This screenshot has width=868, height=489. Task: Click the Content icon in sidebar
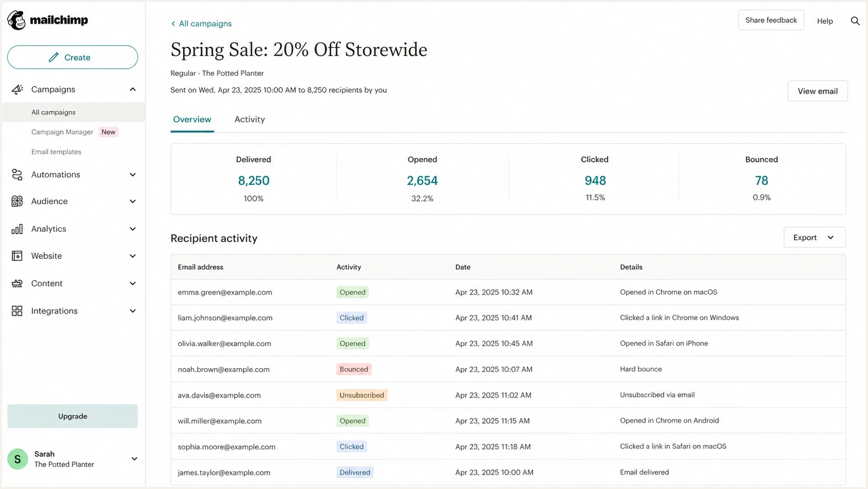(17, 283)
